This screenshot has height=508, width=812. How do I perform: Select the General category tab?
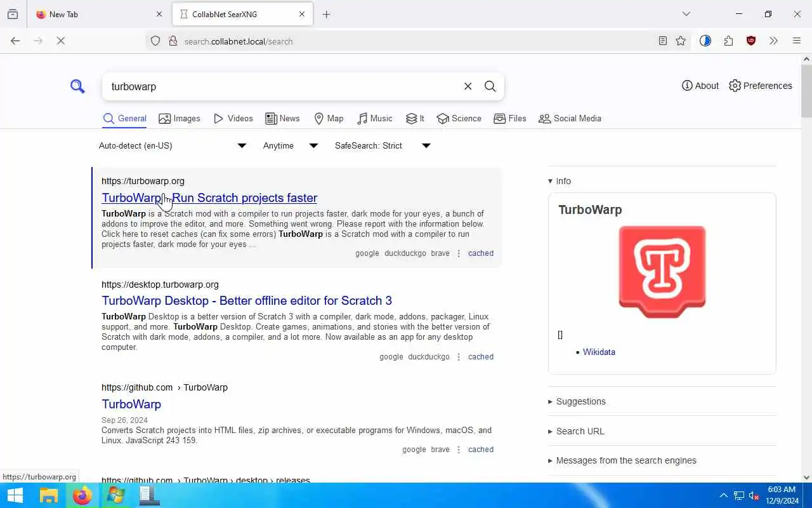124,119
